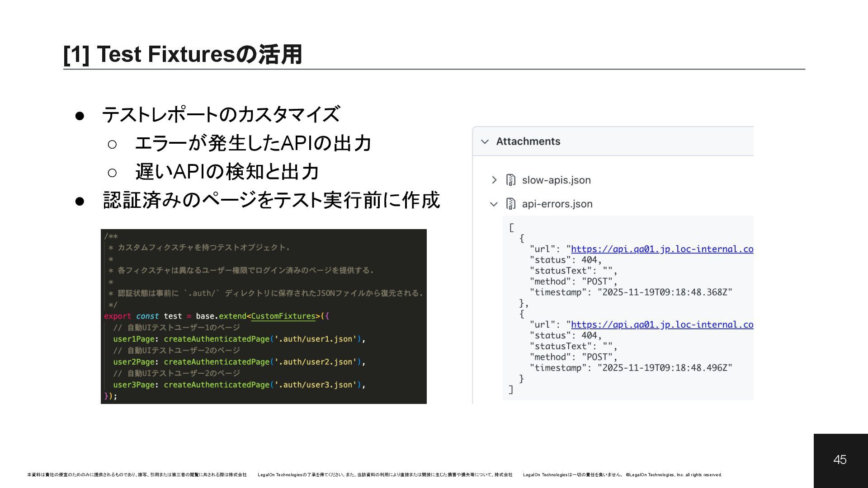This screenshot has width=868, height=488.
Task: Expand the slow-apis.json attachment
Action: [x=494, y=180]
